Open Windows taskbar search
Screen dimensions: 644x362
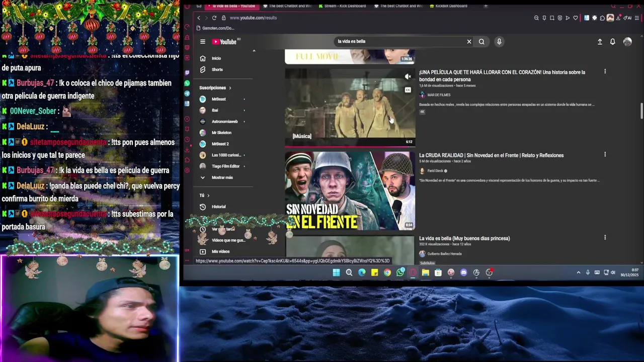pyautogui.click(x=349, y=273)
